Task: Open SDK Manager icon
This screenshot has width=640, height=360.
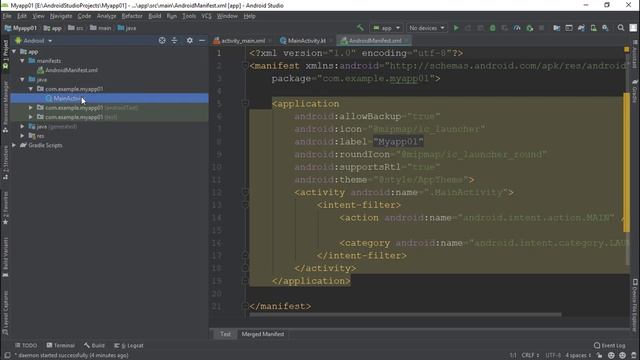Action: tap(606, 28)
